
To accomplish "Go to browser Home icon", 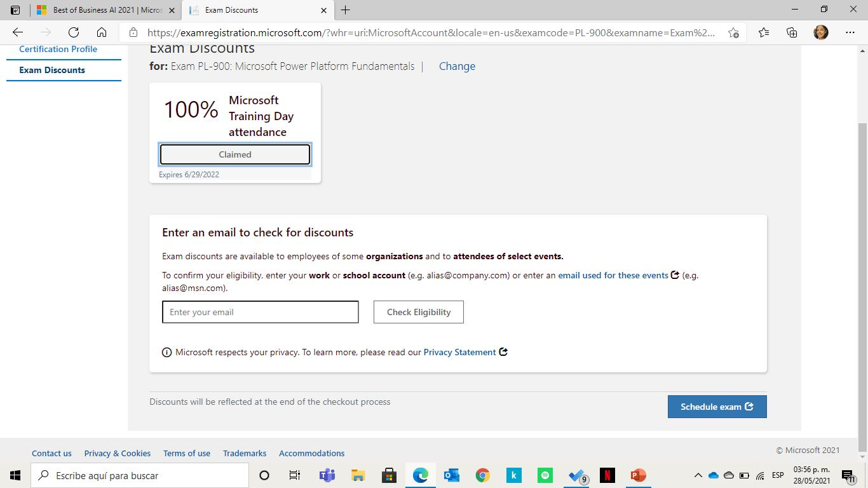I will pyautogui.click(x=102, y=32).
